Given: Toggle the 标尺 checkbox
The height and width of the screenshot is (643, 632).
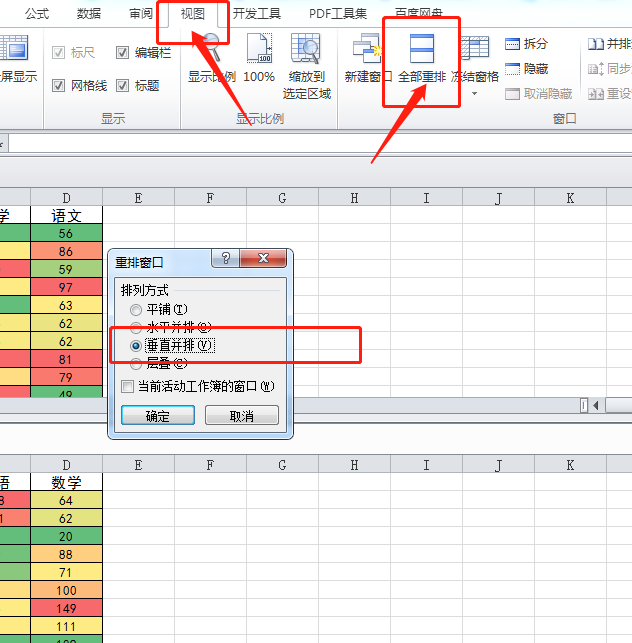Looking at the screenshot, I should 58,53.
